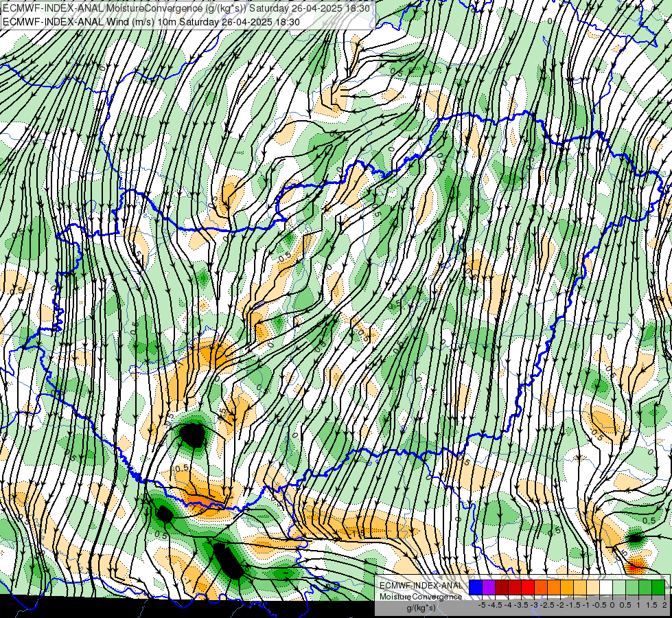
Task: Click the MoistureConvergence label in the legend
Action: pyautogui.click(x=421, y=597)
